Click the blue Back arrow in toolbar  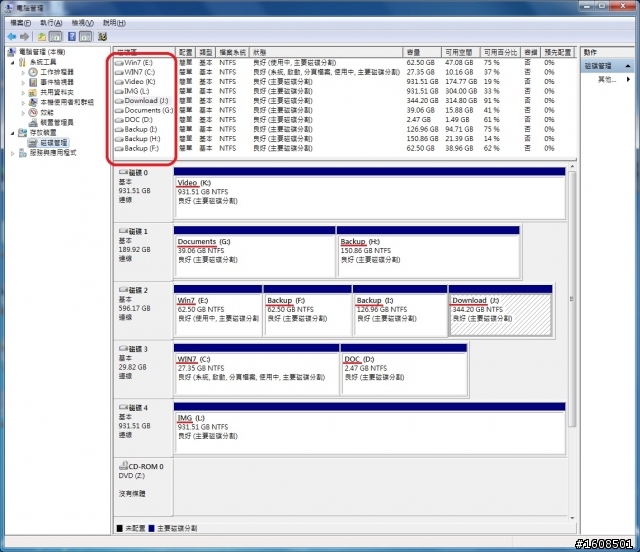coord(12,37)
